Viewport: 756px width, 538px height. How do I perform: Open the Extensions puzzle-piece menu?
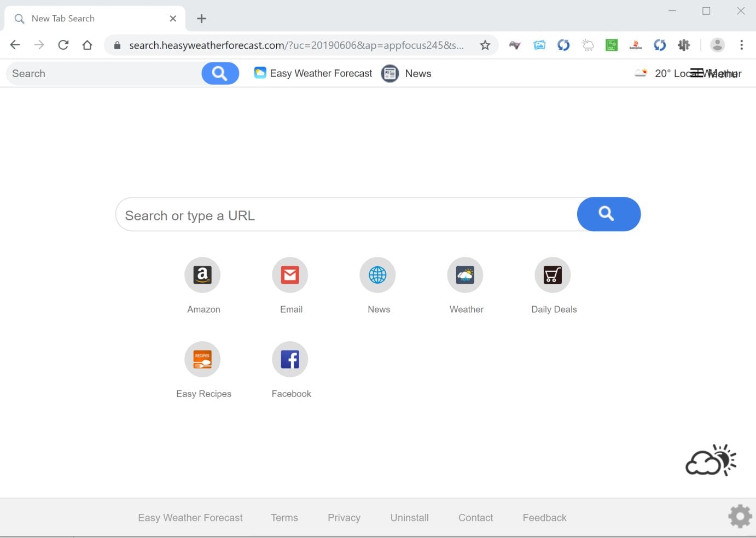pos(684,45)
